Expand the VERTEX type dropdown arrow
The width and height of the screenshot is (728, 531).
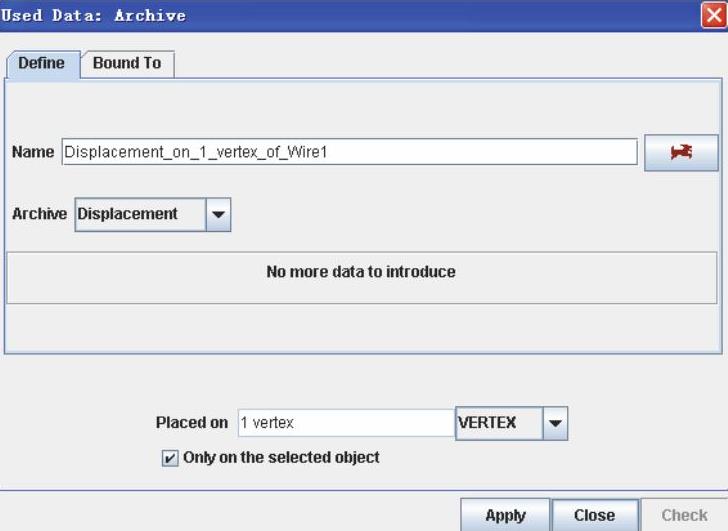coord(555,423)
